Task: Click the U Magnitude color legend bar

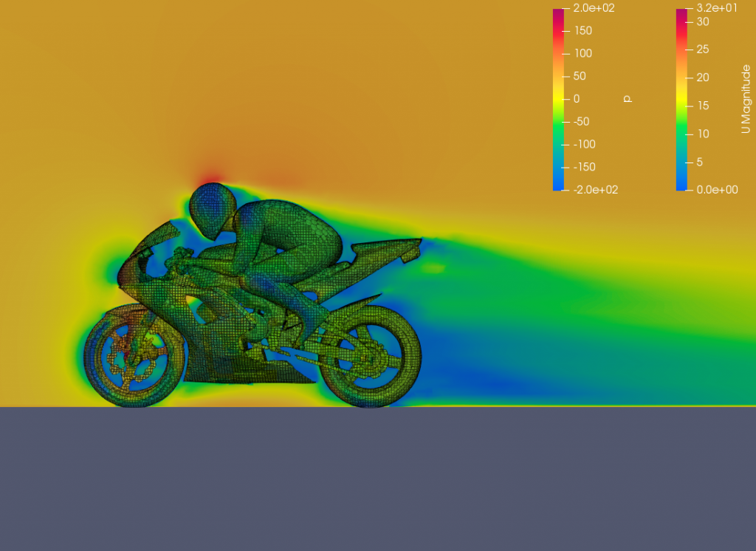Action: (x=681, y=100)
